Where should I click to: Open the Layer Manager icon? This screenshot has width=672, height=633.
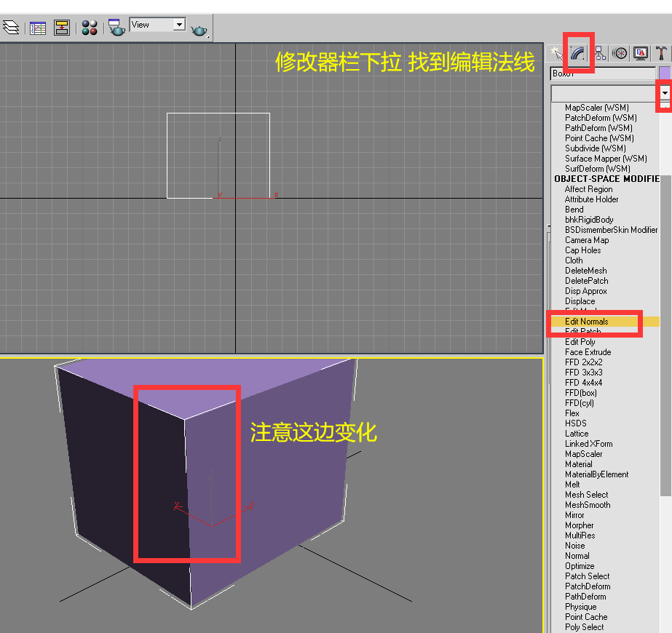[x=10, y=28]
